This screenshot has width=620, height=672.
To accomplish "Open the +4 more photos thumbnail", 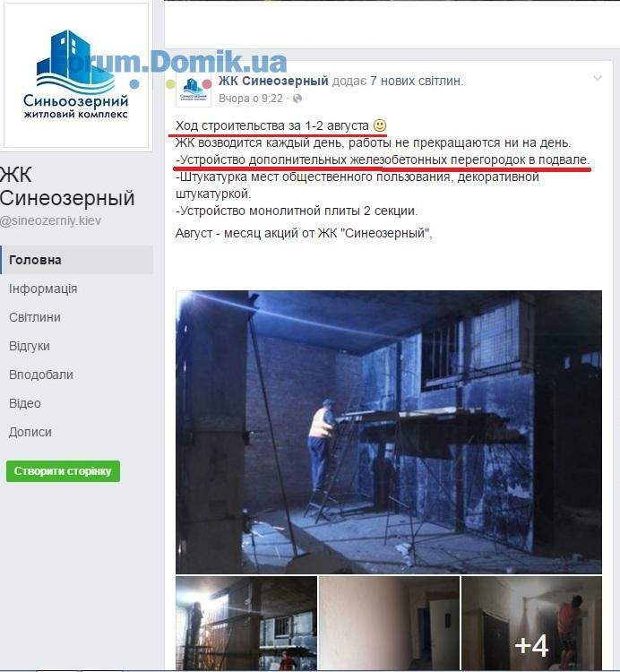I will coord(531,624).
